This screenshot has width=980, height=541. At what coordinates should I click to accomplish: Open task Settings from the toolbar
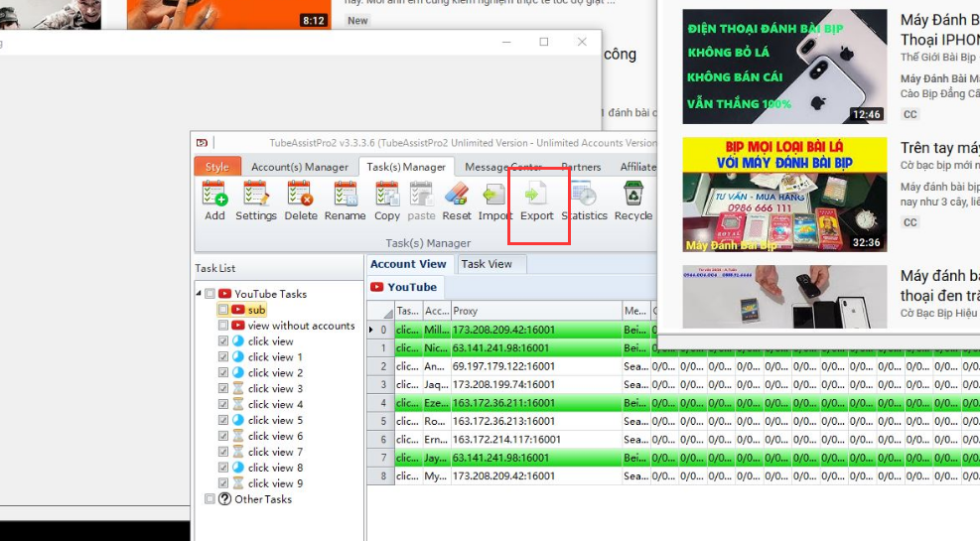coord(256,195)
